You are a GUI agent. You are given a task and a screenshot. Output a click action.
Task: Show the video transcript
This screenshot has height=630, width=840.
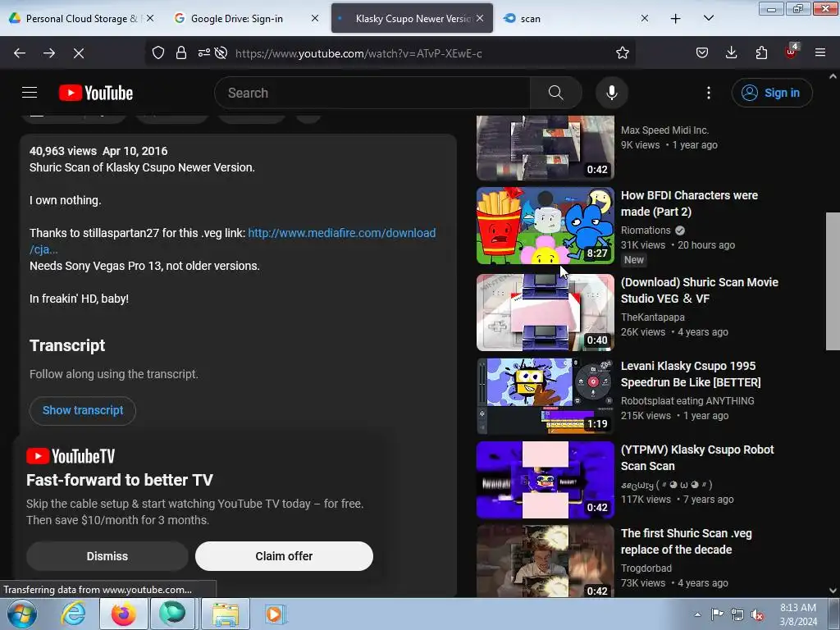(x=83, y=410)
